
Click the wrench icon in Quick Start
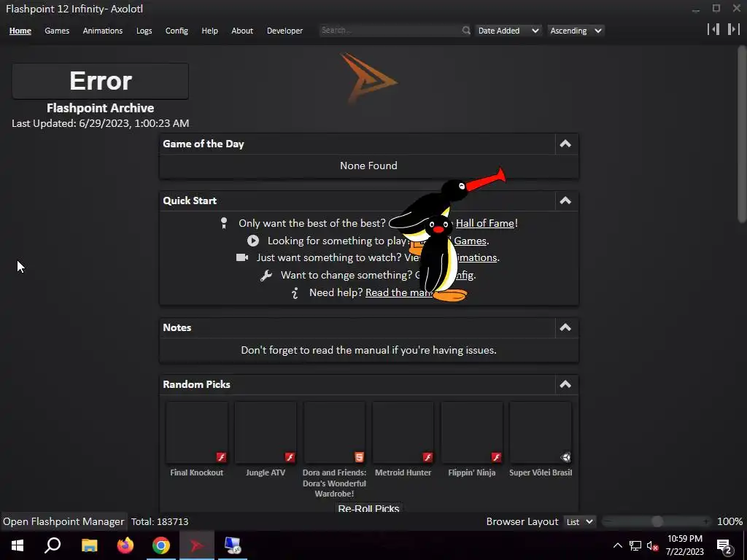coord(266,275)
